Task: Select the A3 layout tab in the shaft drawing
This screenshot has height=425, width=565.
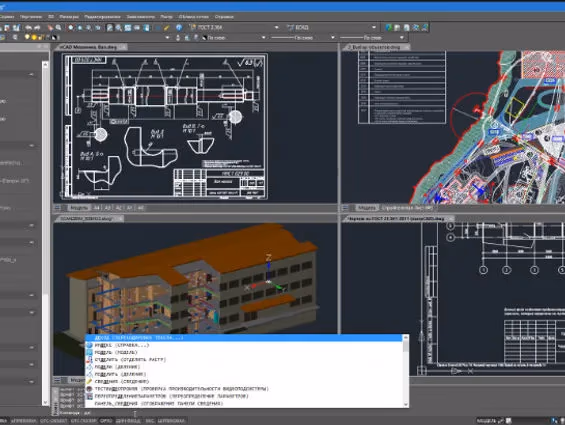Action: tap(108, 208)
